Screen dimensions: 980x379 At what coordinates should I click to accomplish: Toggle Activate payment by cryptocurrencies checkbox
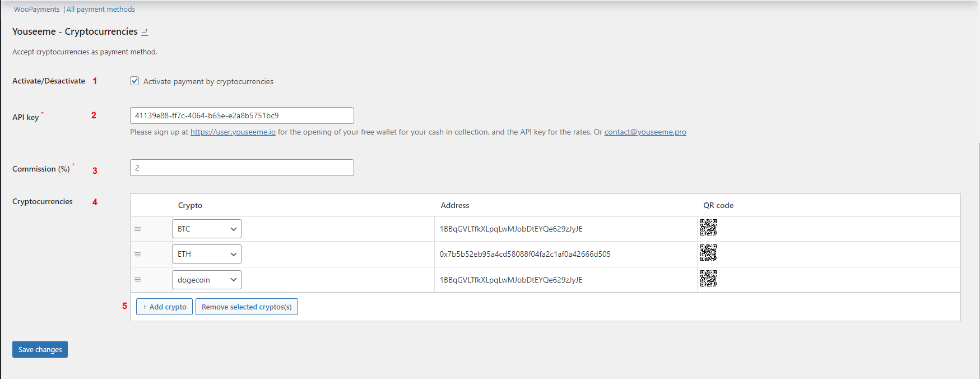pyautogui.click(x=134, y=81)
